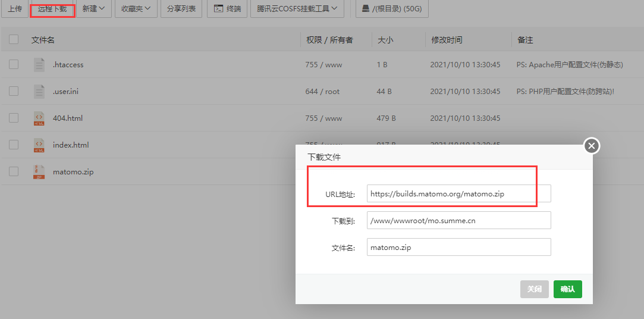Click the '479 B' size cell
Image resolution: width=644 pixels, height=319 pixels.
pyautogui.click(x=386, y=118)
